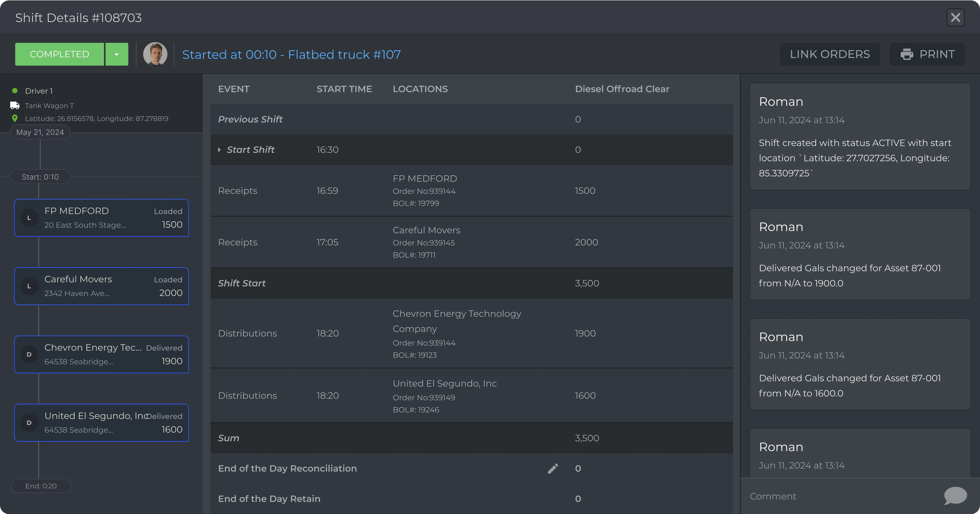Expand the Start Shift row triangle
This screenshot has width=980, height=514.
pos(220,150)
